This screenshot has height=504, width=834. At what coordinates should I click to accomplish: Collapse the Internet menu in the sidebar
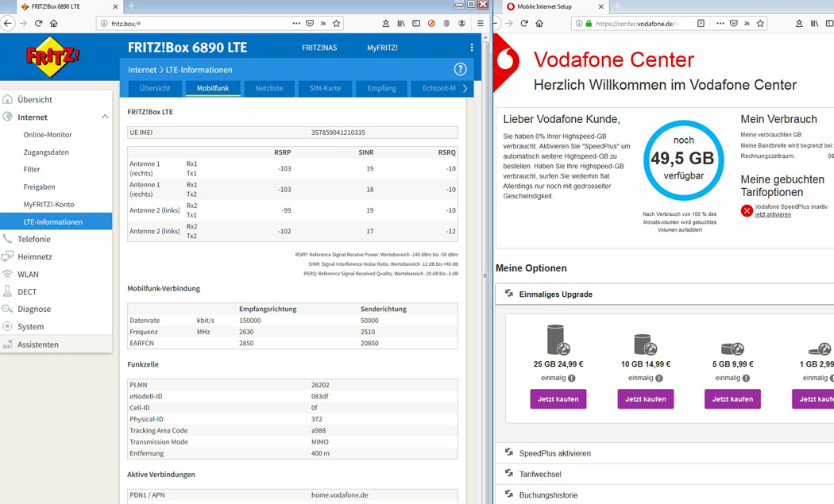pyautogui.click(x=105, y=117)
